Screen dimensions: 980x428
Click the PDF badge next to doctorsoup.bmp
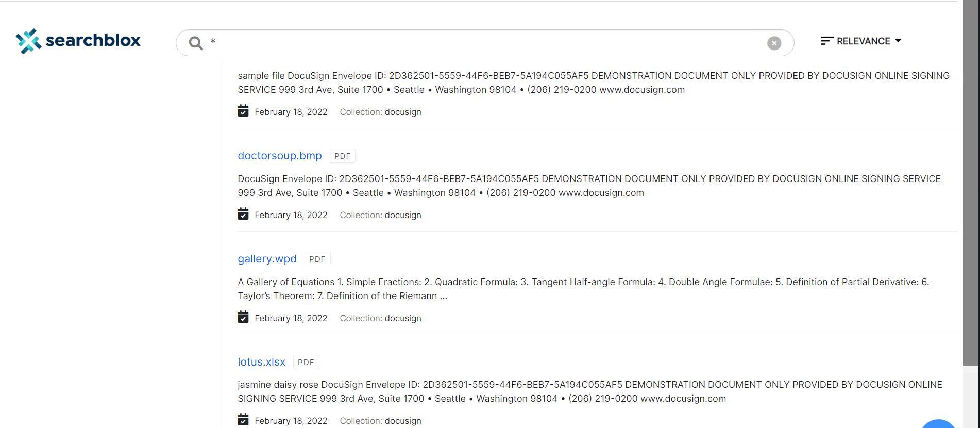pyautogui.click(x=342, y=156)
